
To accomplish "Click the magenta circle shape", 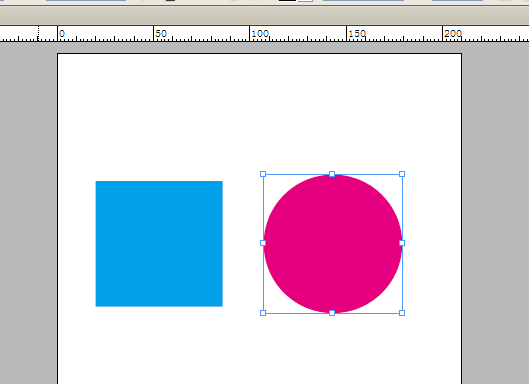I will (x=333, y=244).
